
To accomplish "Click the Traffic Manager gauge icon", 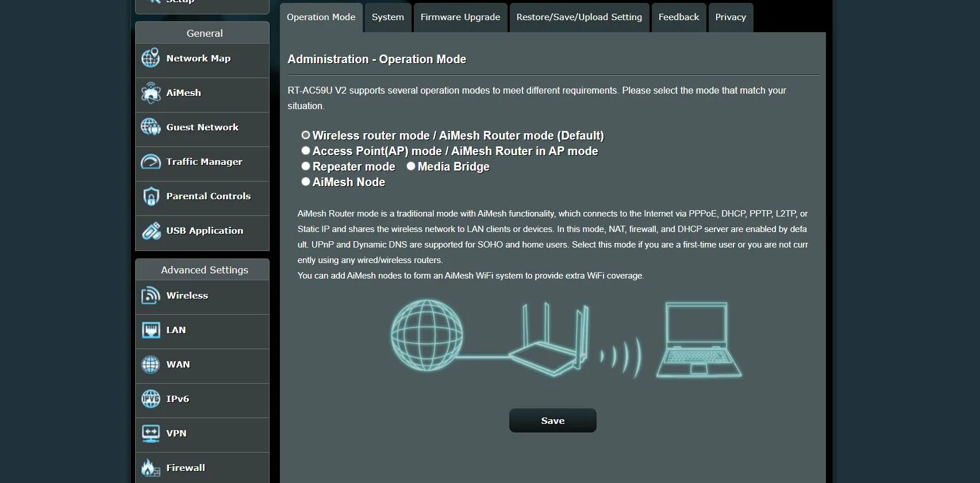I will (x=151, y=161).
